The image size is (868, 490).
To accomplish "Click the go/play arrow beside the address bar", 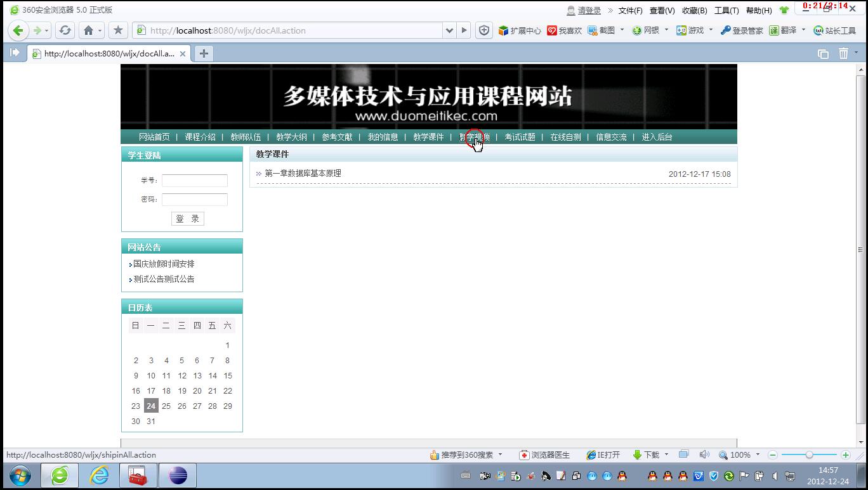I will tap(464, 30).
